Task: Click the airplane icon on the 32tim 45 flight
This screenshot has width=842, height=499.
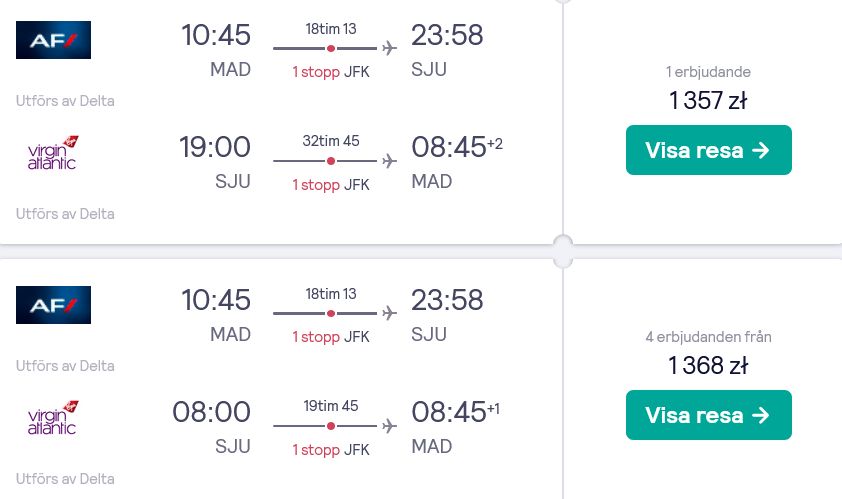Action: pyautogui.click(x=389, y=161)
